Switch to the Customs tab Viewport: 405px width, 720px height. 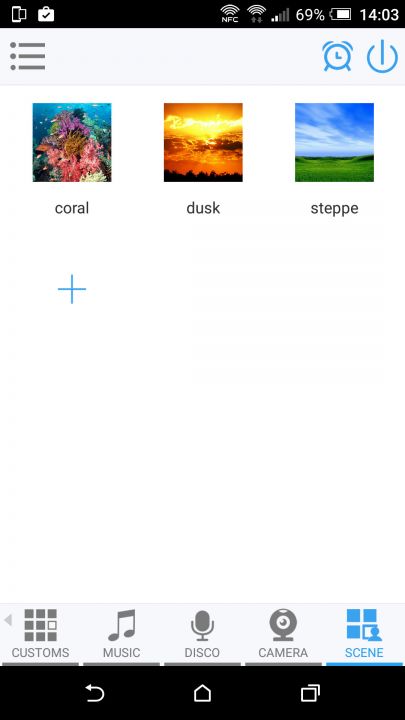(40, 635)
